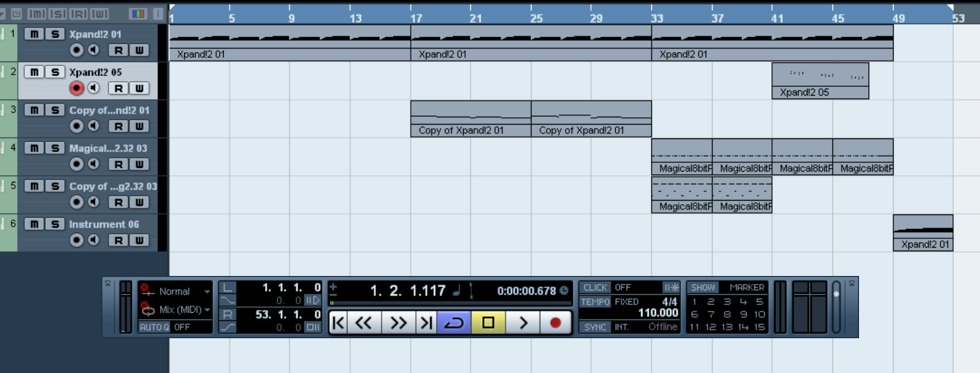Select the Xpand!2 05 MIDI part
This screenshot has height=373, width=980.
click(820, 80)
